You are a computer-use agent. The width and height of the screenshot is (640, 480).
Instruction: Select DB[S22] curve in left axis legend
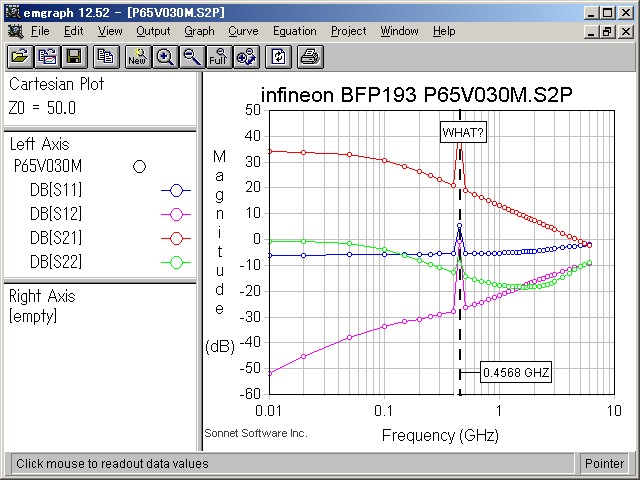pos(56,262)
